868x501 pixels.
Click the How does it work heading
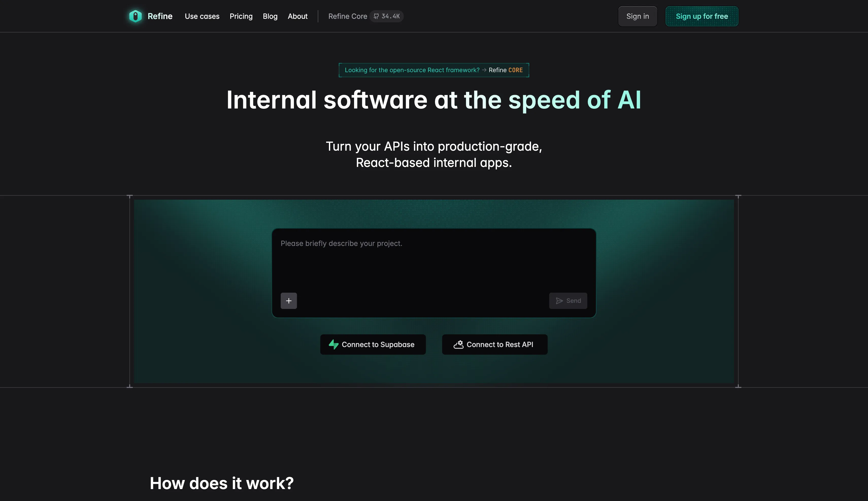(x=221, y=483)
